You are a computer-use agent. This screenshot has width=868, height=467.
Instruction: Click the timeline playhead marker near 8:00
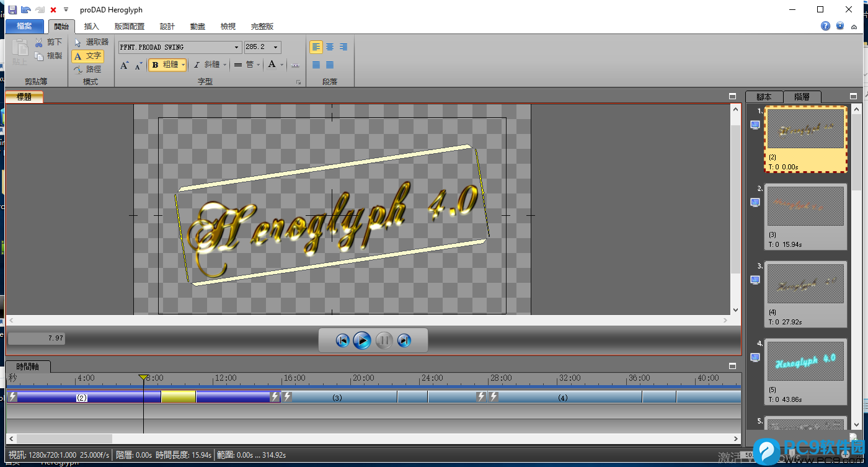tap(143, 377)
